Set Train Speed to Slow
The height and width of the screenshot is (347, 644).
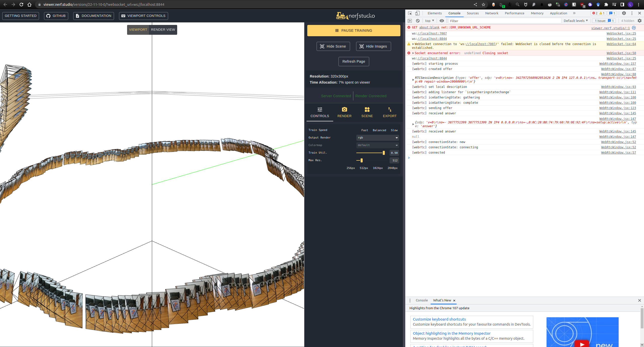tap(394, 130)
